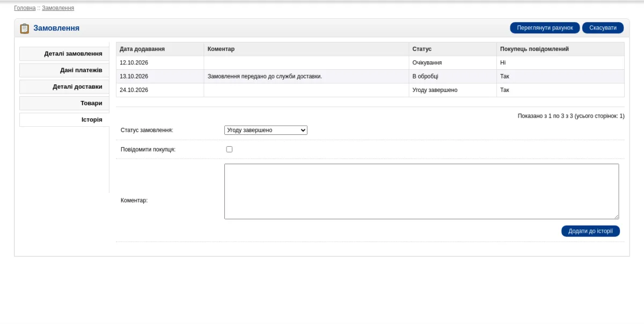644x324 pixels.
Task: Tick the Повідомити покупця checkbox
Action: click(x=229, y=149)
